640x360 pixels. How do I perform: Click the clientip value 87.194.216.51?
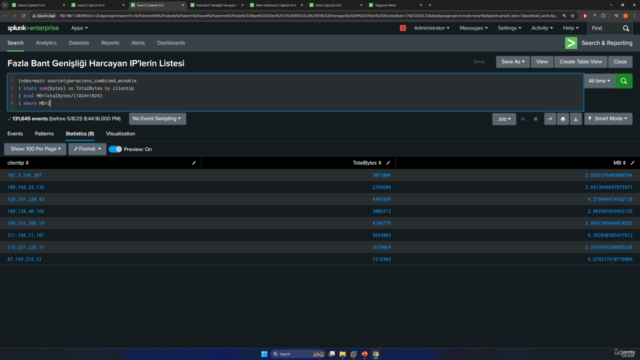click(24, 259)
